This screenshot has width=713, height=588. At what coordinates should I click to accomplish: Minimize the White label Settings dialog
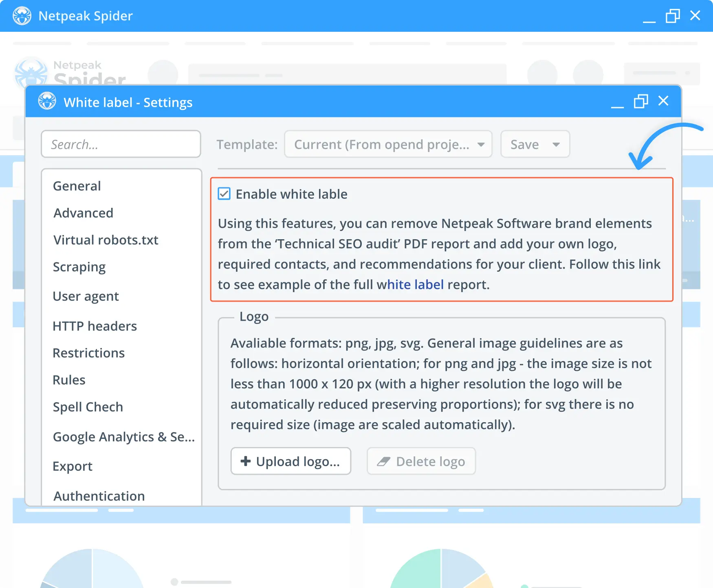(x=618, y=107)
